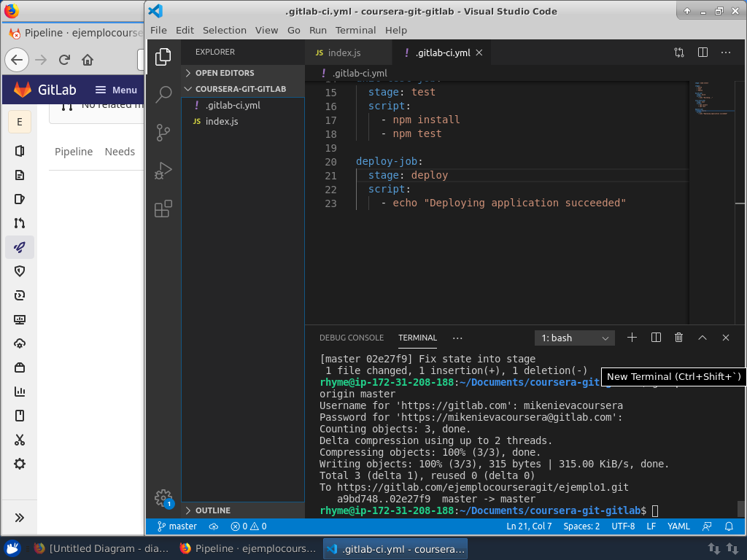This screenshot has width=747, height=560.
Task: Open the Source Control view
Action: click(x=163, y=133)
